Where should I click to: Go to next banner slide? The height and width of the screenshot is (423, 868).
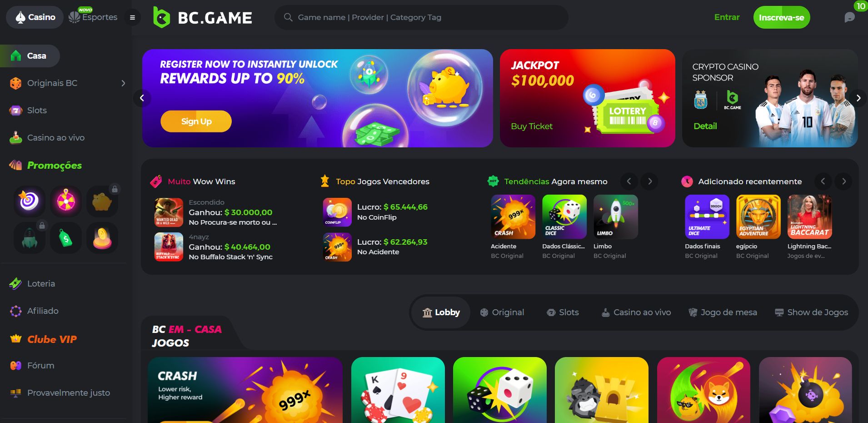858,98
